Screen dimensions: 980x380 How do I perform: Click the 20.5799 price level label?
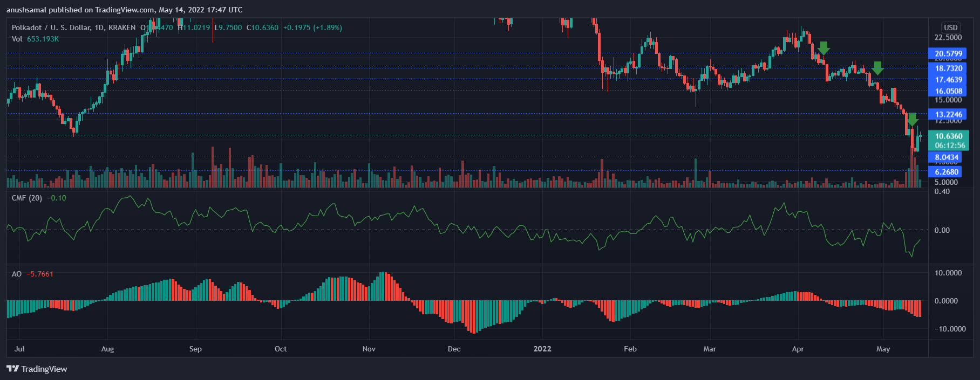point(948,53)
